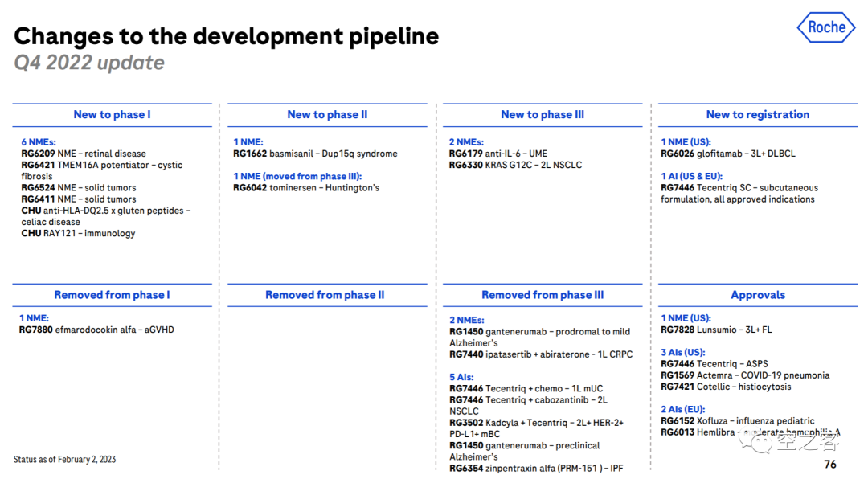Click the Roche hexagon logo
The image size is (868, 479).
[x=826, y=27]
